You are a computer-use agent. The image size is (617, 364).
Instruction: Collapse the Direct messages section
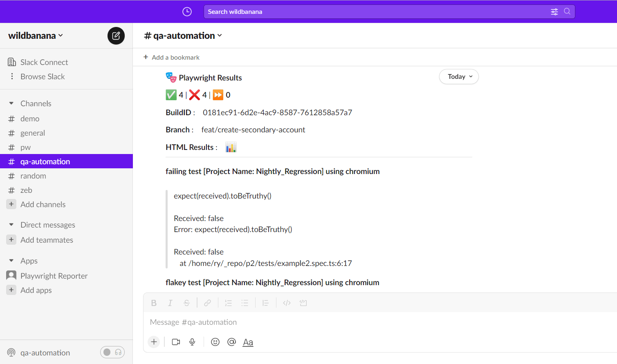[11, 225]
